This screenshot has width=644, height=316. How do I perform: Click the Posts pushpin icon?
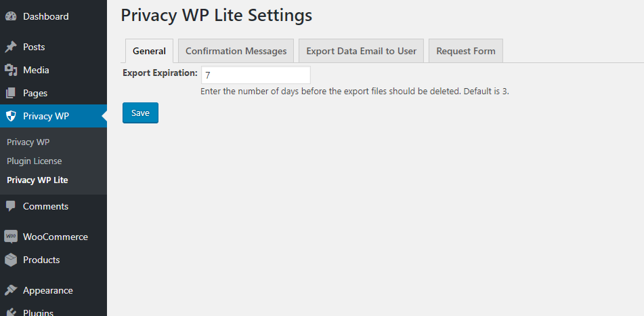click(11, 47)
